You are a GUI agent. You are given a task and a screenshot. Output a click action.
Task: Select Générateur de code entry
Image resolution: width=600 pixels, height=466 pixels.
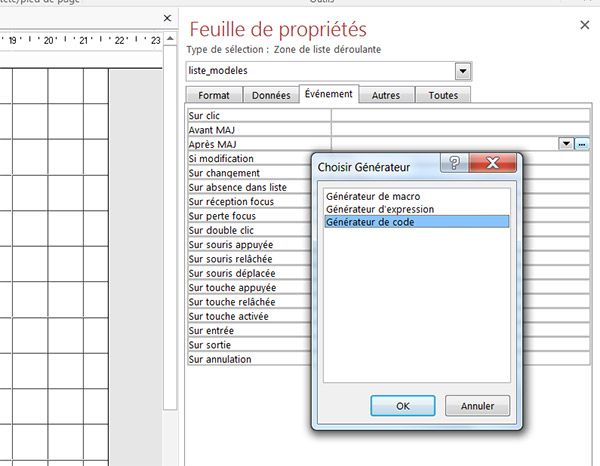point(417,222)
